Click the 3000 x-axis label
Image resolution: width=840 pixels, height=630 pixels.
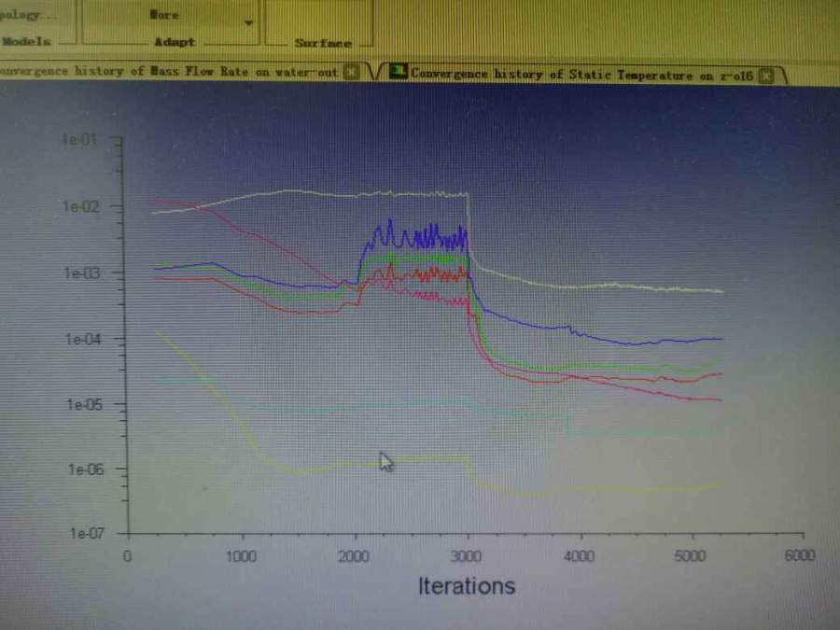(466, 556)
